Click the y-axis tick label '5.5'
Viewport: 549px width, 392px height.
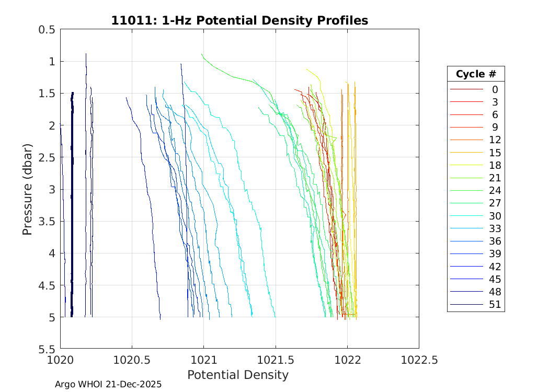pyautogui.click(x=47, y=349)
